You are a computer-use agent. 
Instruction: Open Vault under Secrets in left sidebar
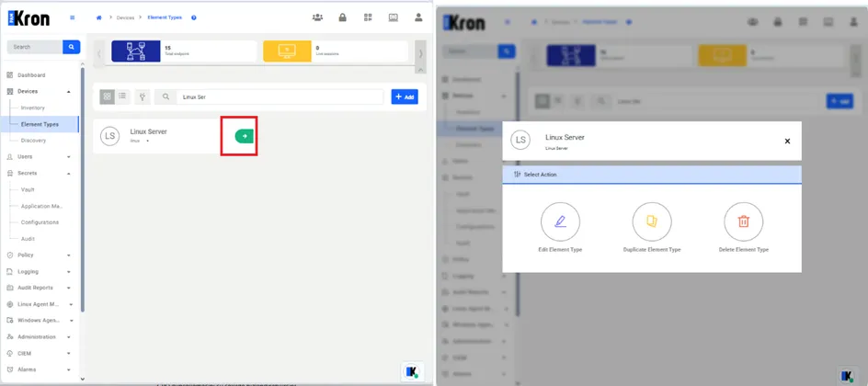[x=28, y=189]
